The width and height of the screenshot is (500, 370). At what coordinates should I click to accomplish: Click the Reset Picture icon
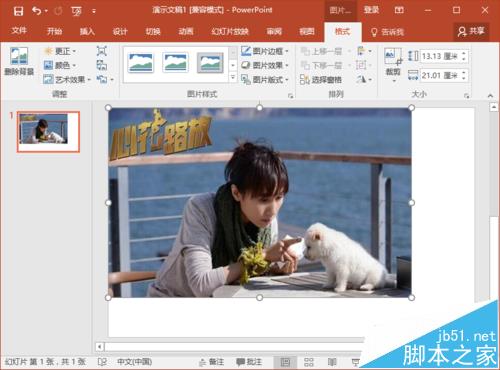102,79
